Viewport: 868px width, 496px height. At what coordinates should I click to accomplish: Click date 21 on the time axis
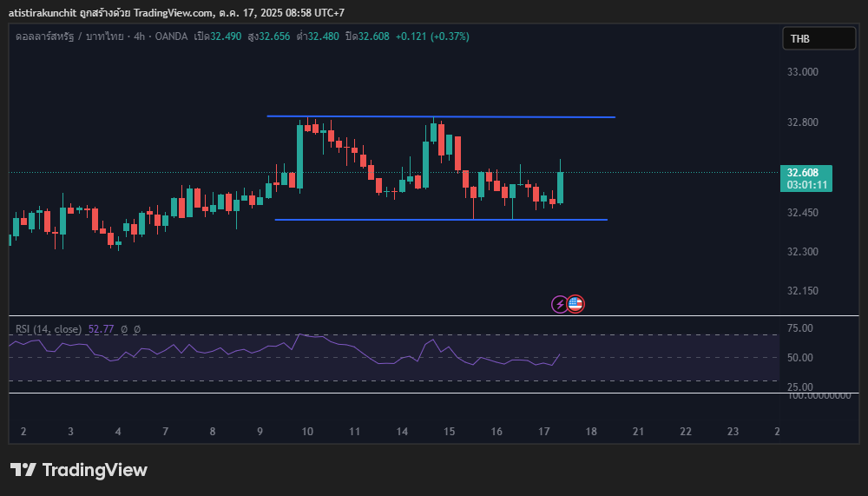(x=638, y=432)
